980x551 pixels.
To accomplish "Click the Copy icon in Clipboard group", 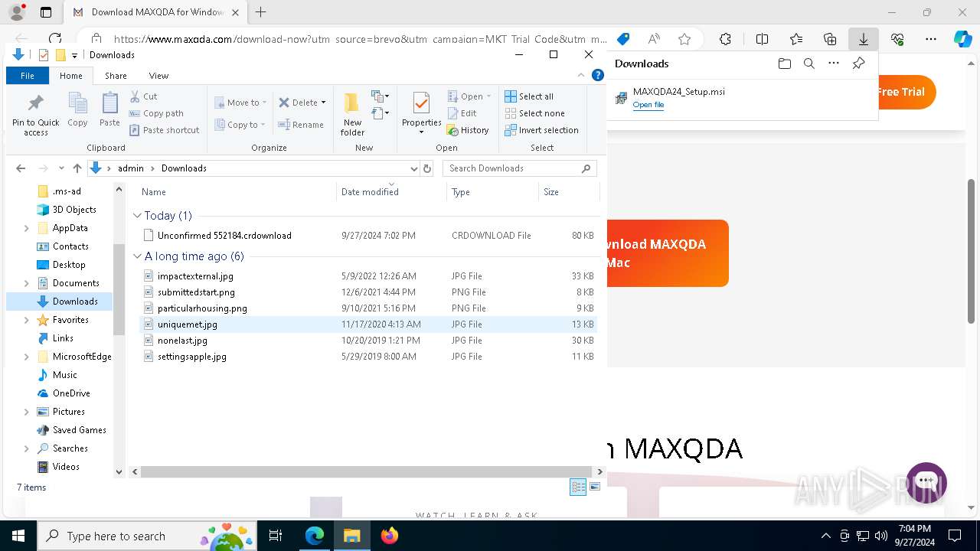I will tap(77, 109).
